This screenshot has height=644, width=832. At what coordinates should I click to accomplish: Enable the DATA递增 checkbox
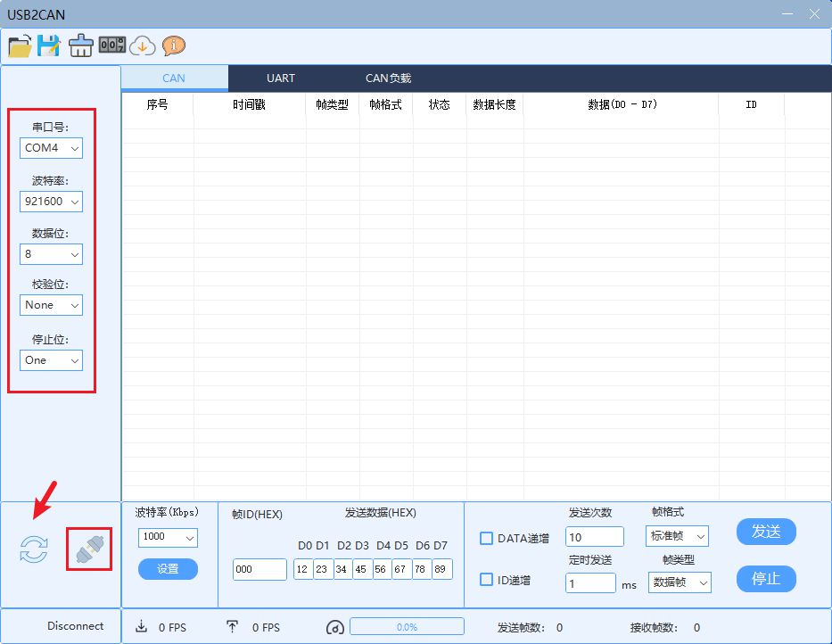pyautogui.click(x=487, y=538)
